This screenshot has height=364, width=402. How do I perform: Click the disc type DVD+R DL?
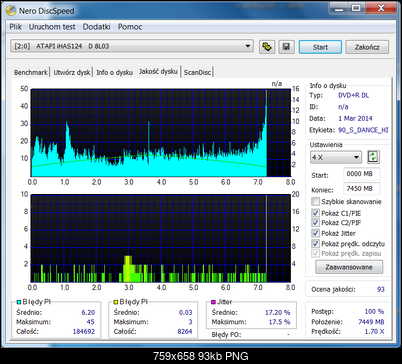[x=353, y=95]
